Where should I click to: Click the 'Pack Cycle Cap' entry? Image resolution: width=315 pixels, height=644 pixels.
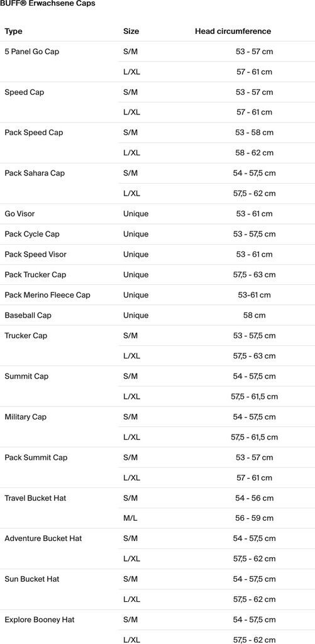click(x=32, y=234)
